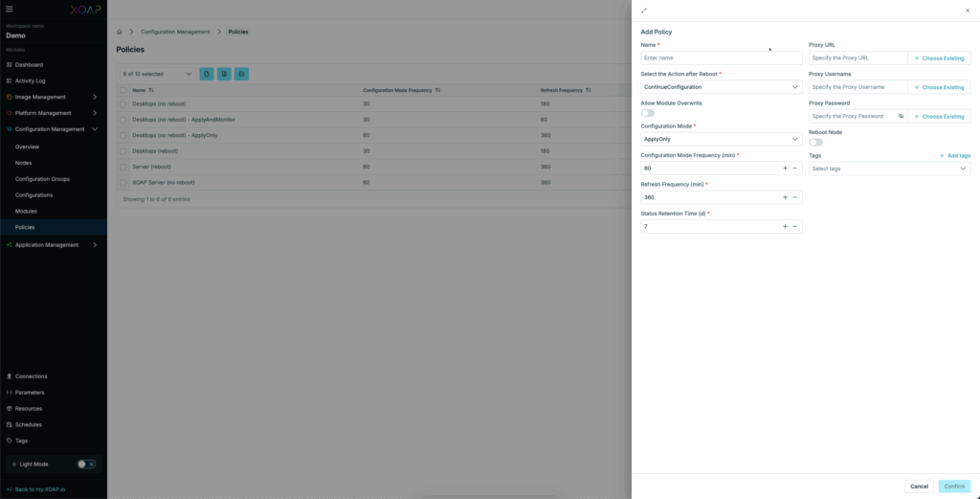Click the Proxy URL input field
Screen dimensions: 980x499
coord(858,58)
